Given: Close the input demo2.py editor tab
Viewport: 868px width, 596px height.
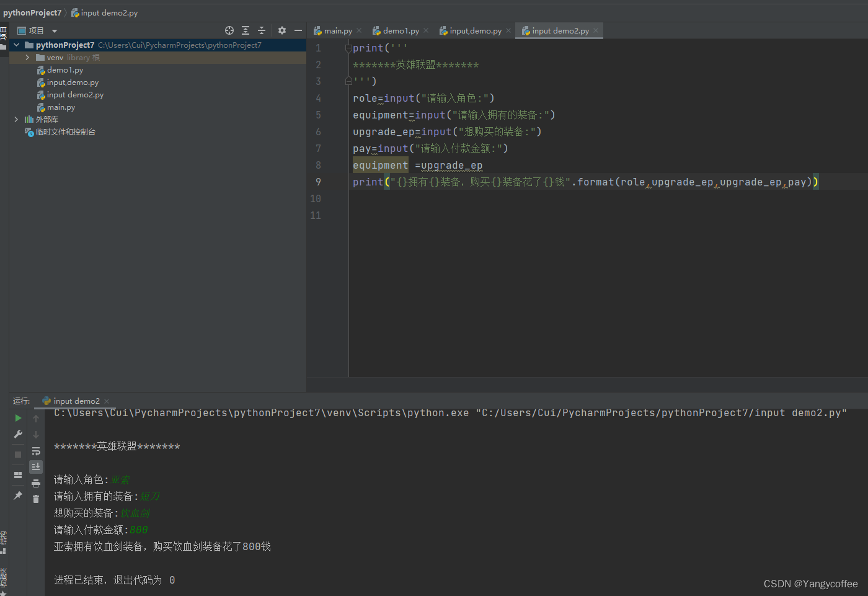Looking at the screenshot, I should 596,30.
